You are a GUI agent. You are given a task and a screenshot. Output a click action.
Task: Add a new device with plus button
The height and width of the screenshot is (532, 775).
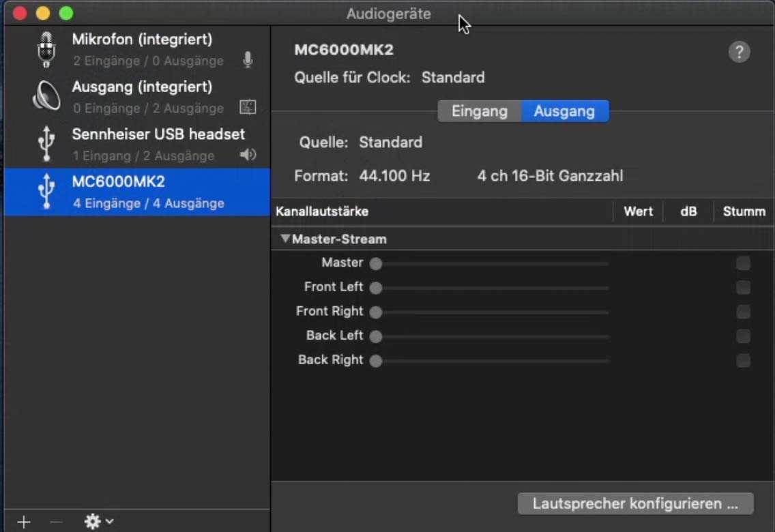coord(24,522)
